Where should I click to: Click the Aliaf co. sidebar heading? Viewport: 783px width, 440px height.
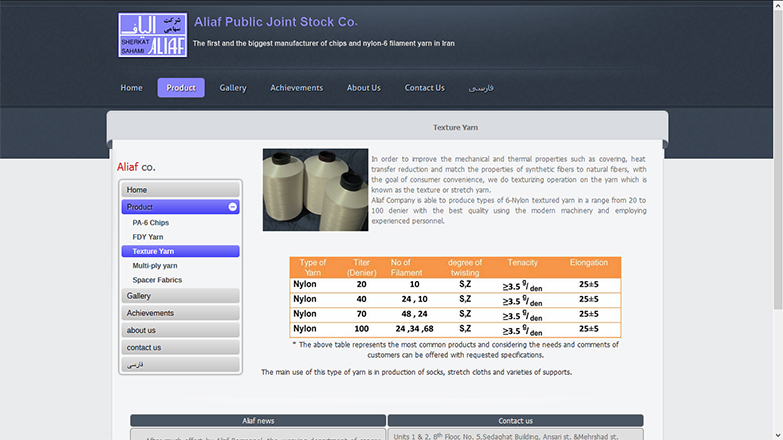(x=136, y=167)
